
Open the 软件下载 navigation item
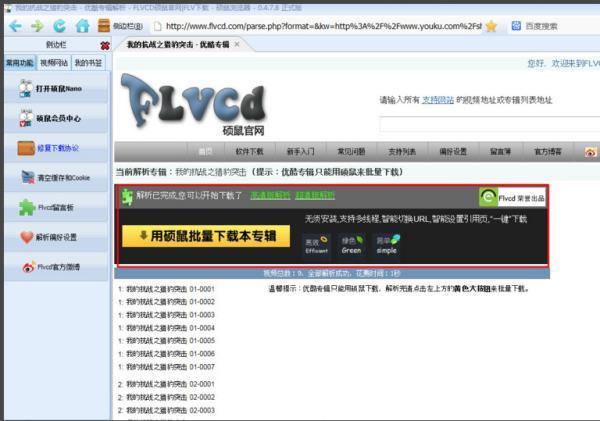point(249,152)
